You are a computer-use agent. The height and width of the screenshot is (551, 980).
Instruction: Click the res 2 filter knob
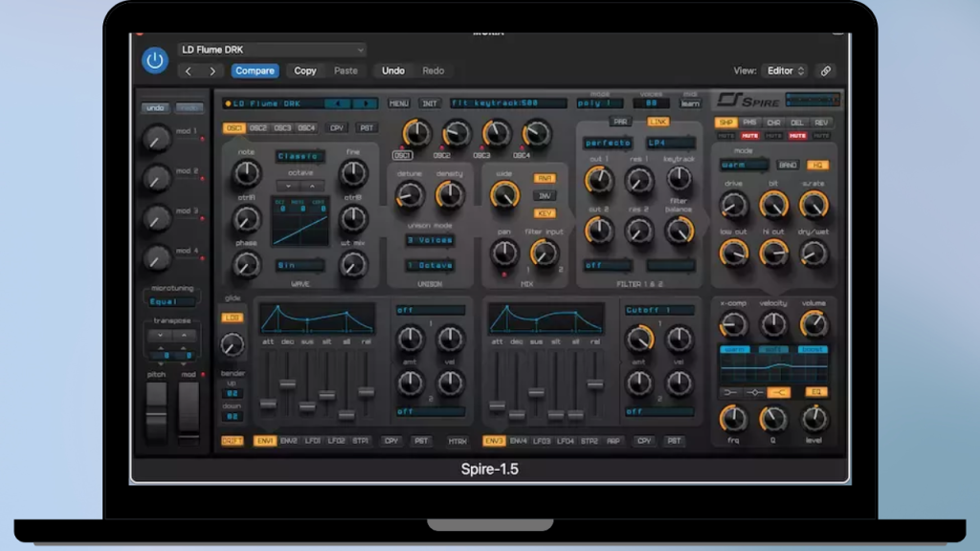click(x=638, y=231)
